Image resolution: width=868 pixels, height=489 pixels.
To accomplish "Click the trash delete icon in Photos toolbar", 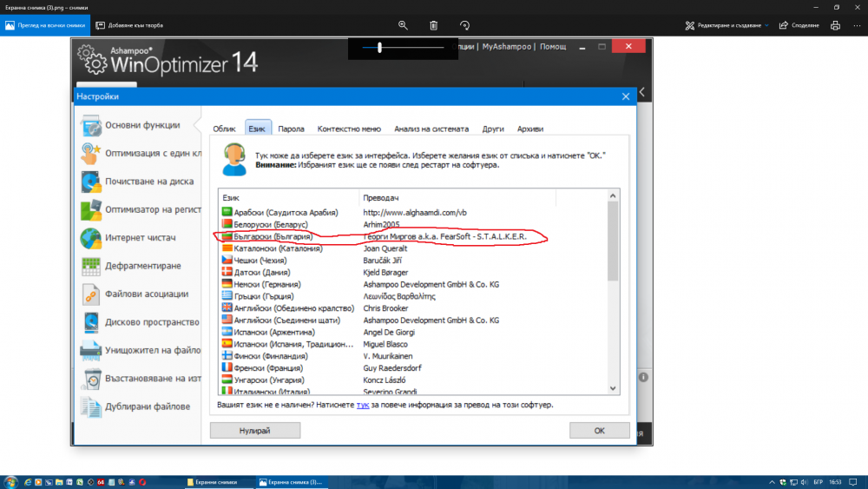I will pyautogui.click(x=433, y=25).
